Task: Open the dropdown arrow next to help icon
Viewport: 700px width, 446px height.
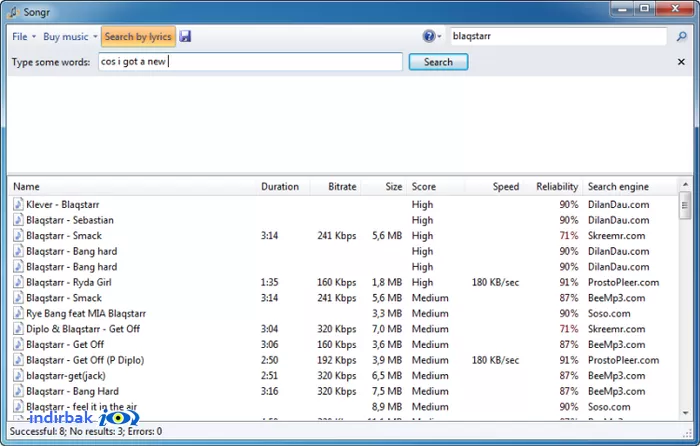Action: coord(439,37)
